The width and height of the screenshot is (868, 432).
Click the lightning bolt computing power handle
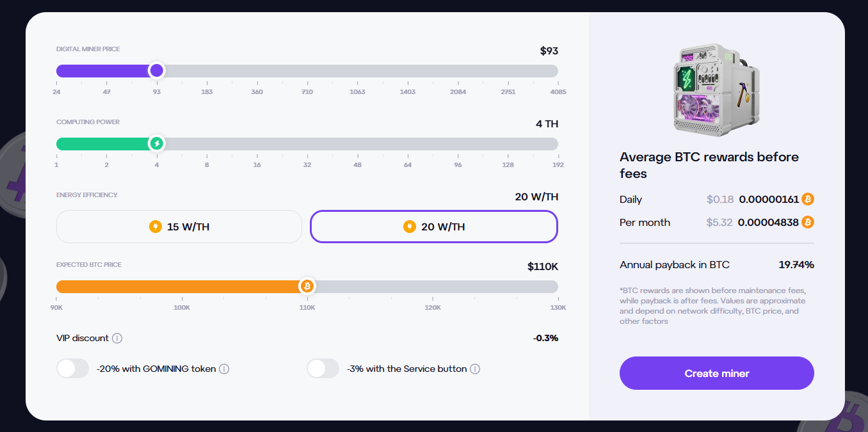pyautogui.click(x=156, y=144)
